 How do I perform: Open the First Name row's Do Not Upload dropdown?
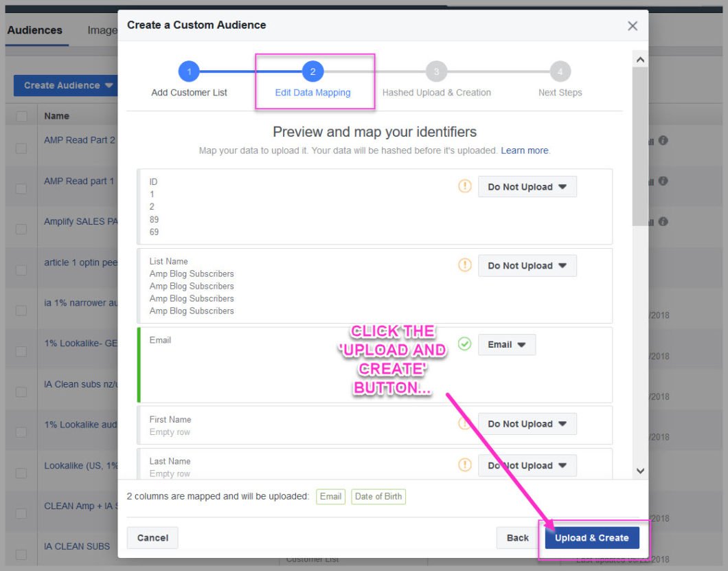pyautogui.click(x=527, y=424)
